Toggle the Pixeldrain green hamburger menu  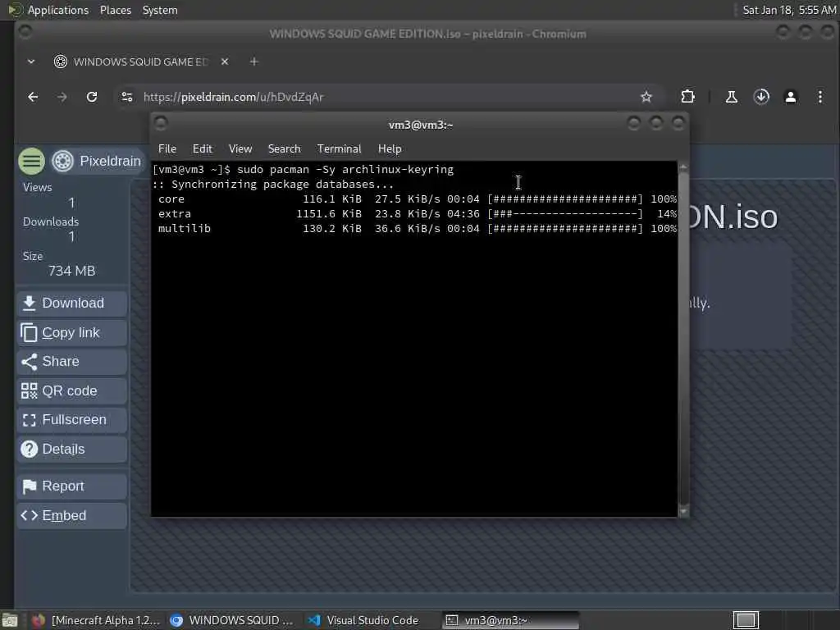point(32,162)
